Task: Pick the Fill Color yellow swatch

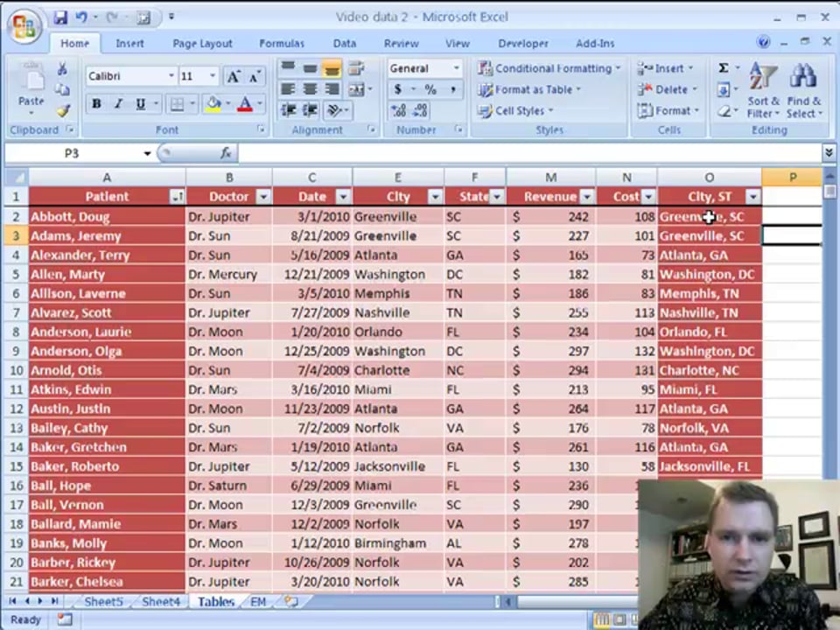Action: coord(213,104)
